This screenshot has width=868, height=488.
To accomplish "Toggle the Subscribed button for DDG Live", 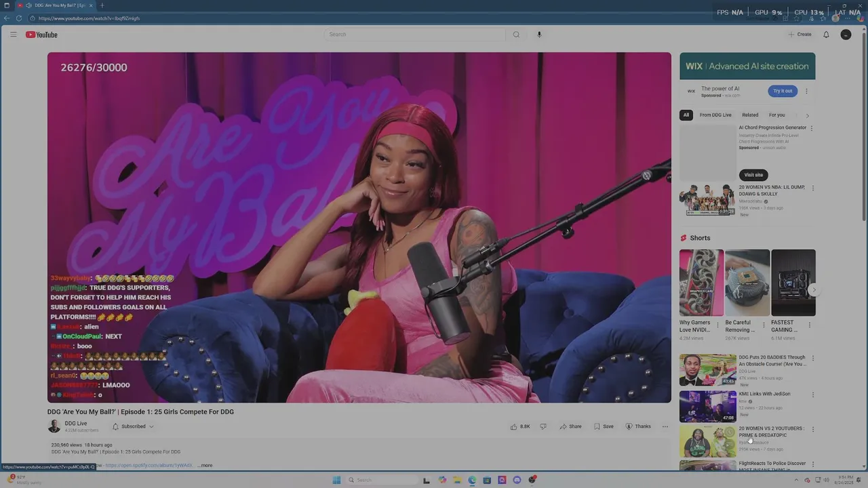I will pos(133,426).
